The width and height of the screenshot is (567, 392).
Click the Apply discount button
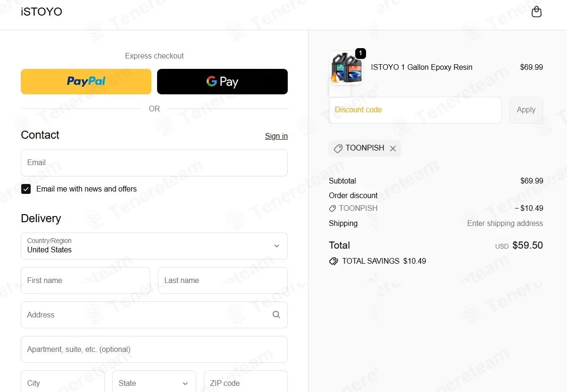tap(526, 110)
